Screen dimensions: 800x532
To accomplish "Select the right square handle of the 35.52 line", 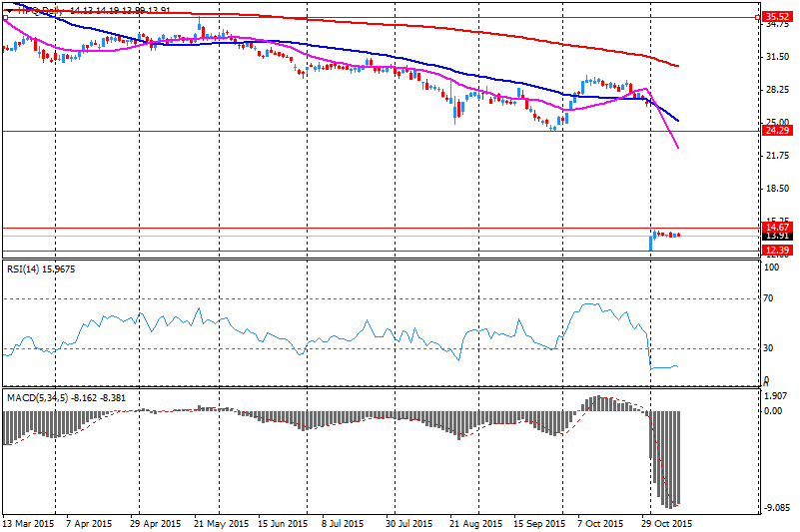I will pos(758,17).
